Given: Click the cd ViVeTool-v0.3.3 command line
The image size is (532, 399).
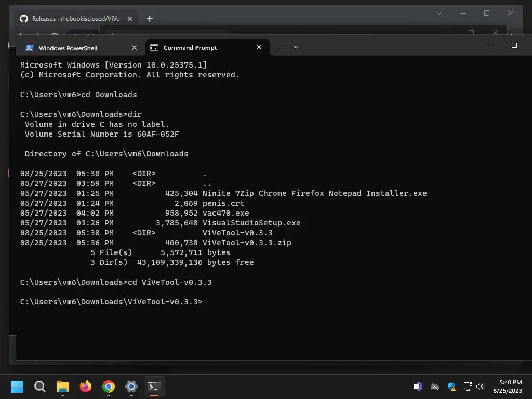Looking at the screenshot, I should pyautogui.click(x=116, y=282).
